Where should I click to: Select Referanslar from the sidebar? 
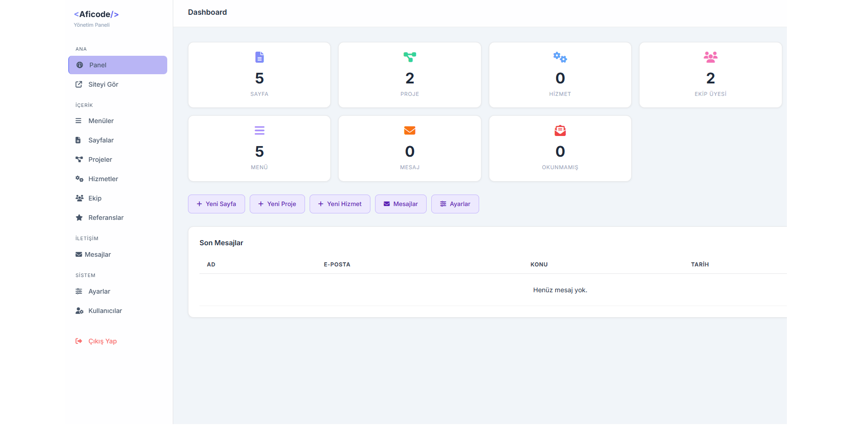click(106, 218)
